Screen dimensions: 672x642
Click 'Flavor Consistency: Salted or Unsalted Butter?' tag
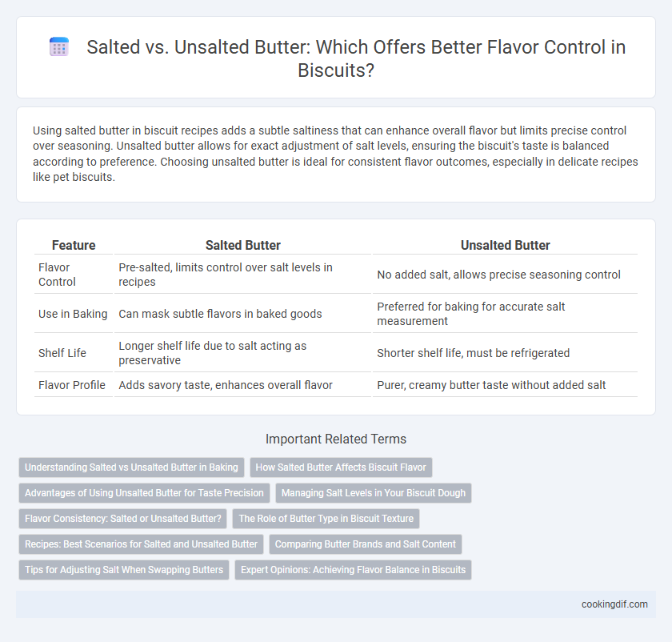pos(122,519)
